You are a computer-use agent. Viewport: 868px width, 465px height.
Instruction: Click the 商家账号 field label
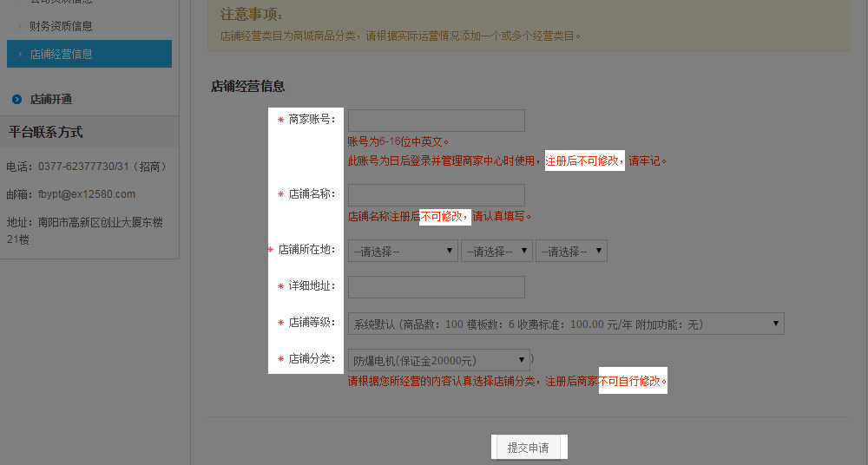pos(312,120)
